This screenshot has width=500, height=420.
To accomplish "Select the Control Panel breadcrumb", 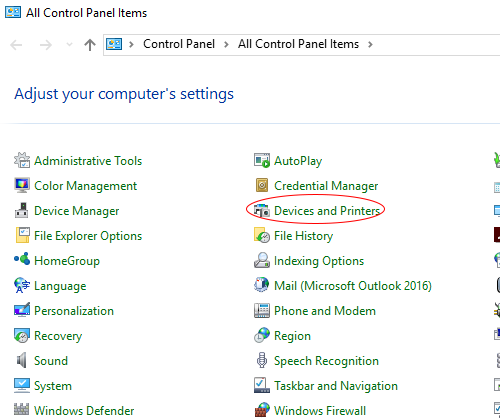I will [x=179, y=44].
